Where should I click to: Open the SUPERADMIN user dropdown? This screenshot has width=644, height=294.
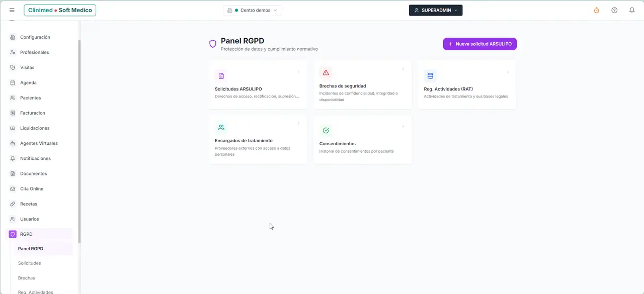(x=436, y=10)
